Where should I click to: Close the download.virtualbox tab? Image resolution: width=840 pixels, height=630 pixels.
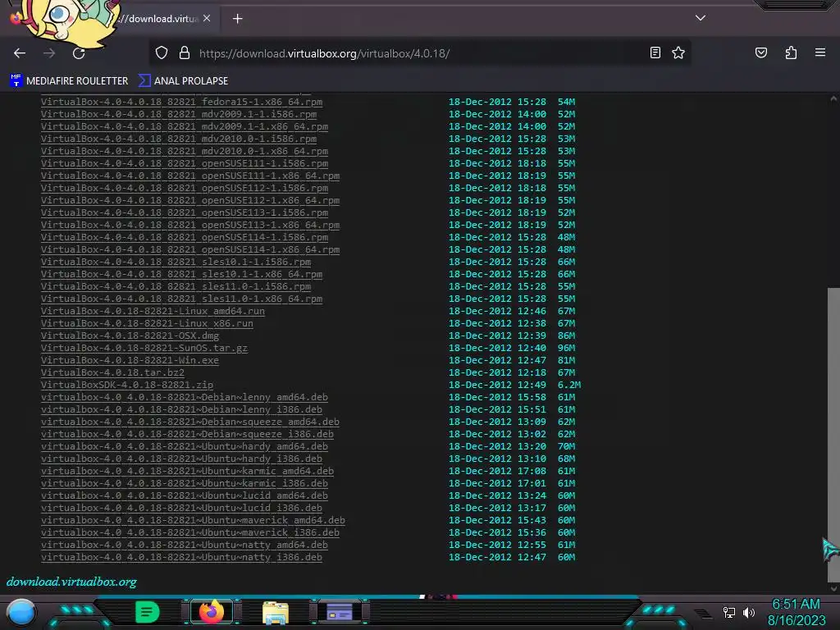click(x=207, y=19)
